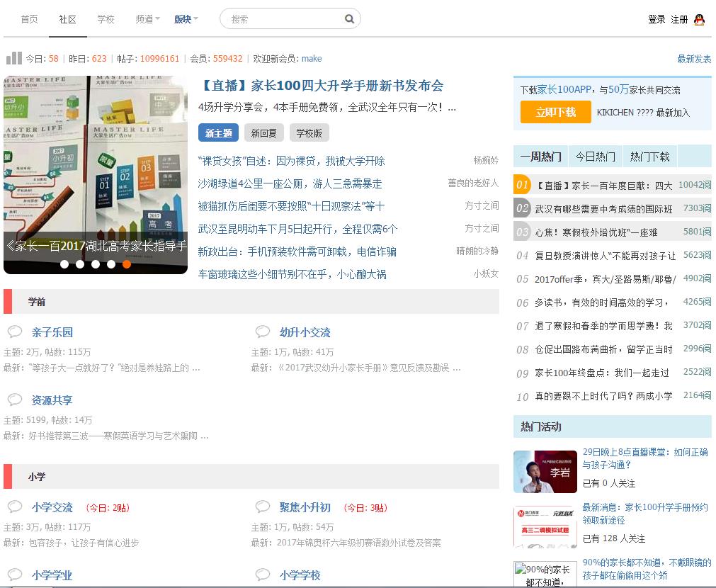This screenshot has height=588, width=716.
Task: Click the orange 01 rank badge
Action: pos(522,185)
